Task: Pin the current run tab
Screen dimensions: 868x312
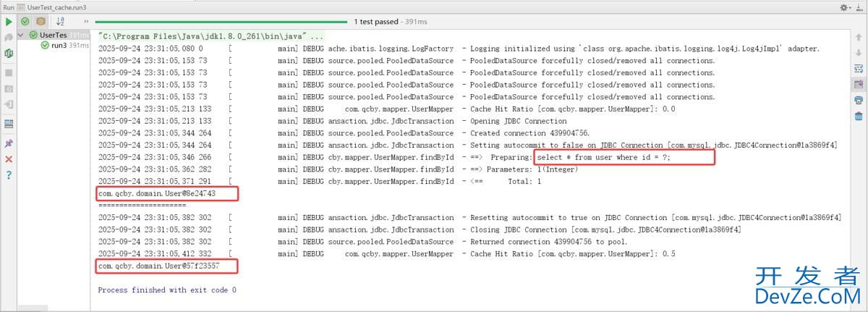Action: [x=9, y=143]
